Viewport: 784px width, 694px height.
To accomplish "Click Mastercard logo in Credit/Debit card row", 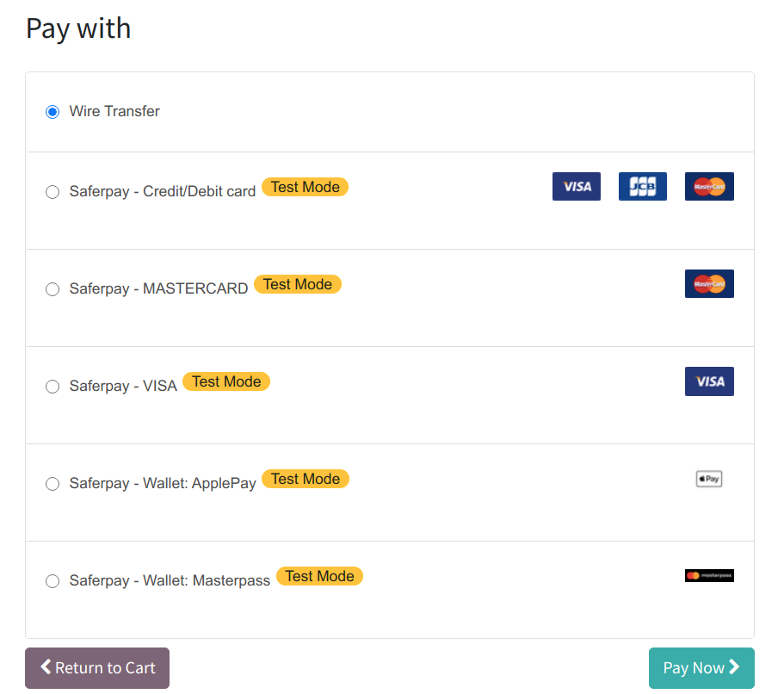I will point(709,186).
